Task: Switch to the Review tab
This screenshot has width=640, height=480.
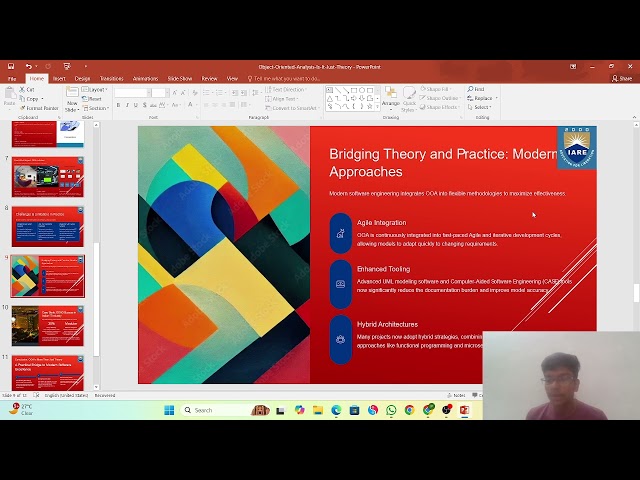Action: point(209,78)
